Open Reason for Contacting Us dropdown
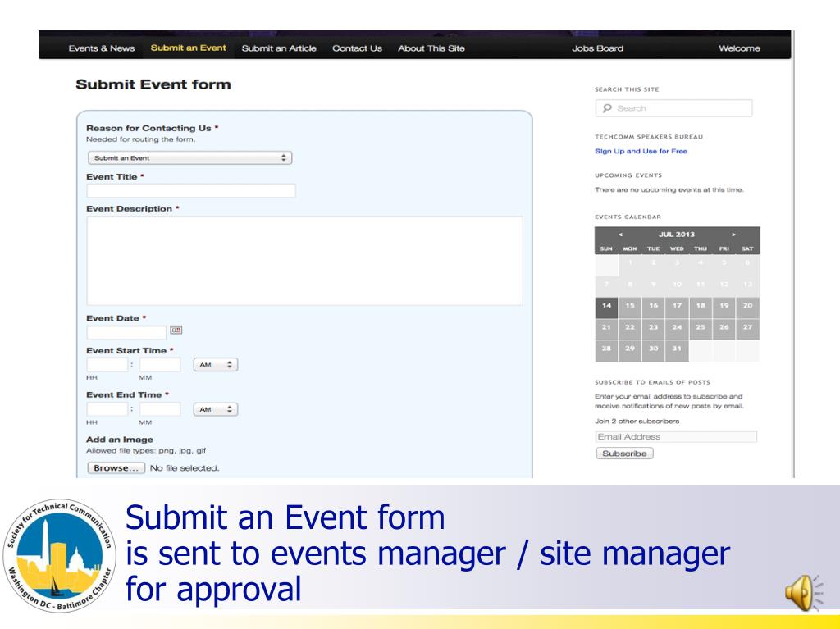 (x=189, y=158)
